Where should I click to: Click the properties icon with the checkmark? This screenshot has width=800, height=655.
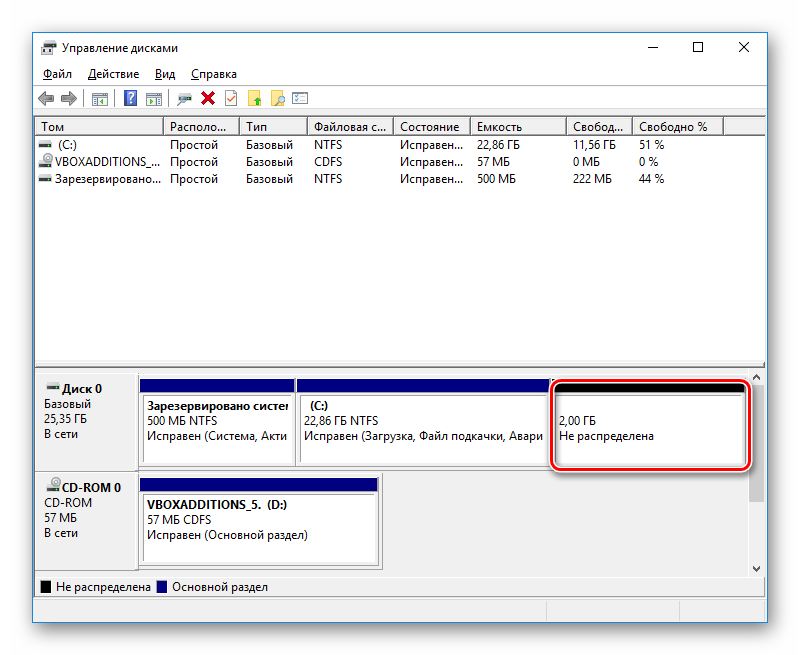coord(231,98)
